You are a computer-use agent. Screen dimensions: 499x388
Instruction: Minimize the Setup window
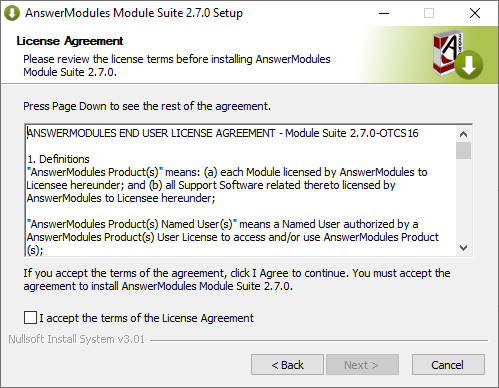(384, 13)
